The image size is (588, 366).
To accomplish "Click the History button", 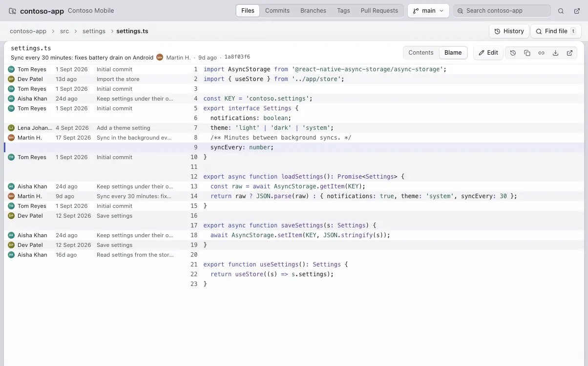I will 509,31.
